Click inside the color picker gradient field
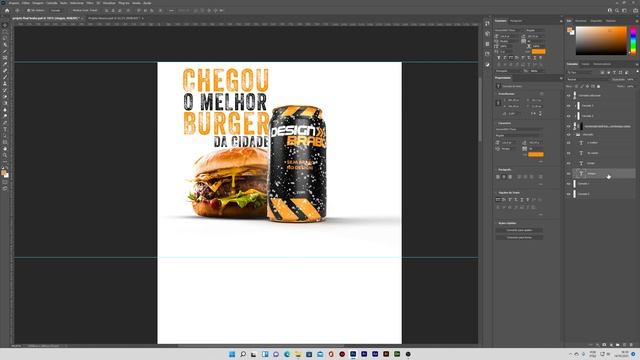The image size is (640, 360). [x=601, y=40]
